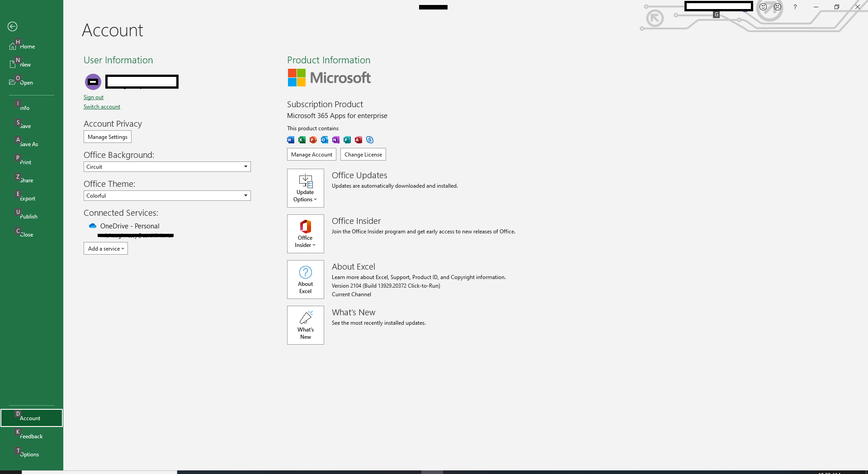
Task: Send a smile feedback
Action: point(763,7)
